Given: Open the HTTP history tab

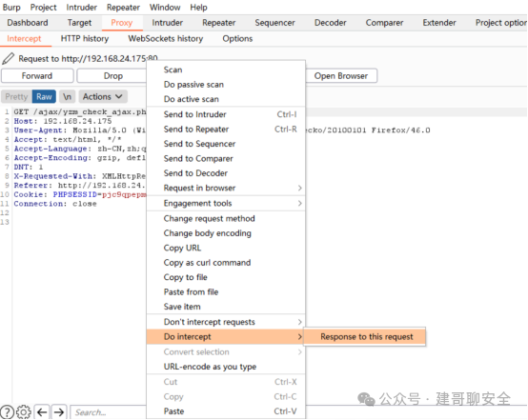Looking at the screenshot, I should tap(85, 39).
